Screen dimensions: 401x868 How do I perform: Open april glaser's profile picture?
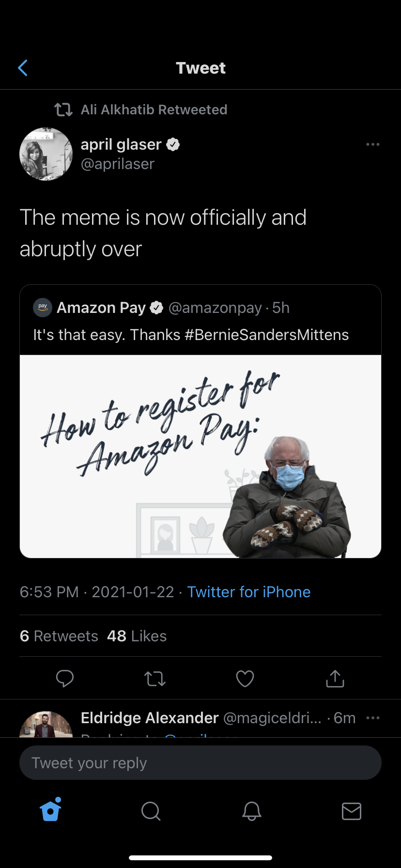(x=46, y=154)
